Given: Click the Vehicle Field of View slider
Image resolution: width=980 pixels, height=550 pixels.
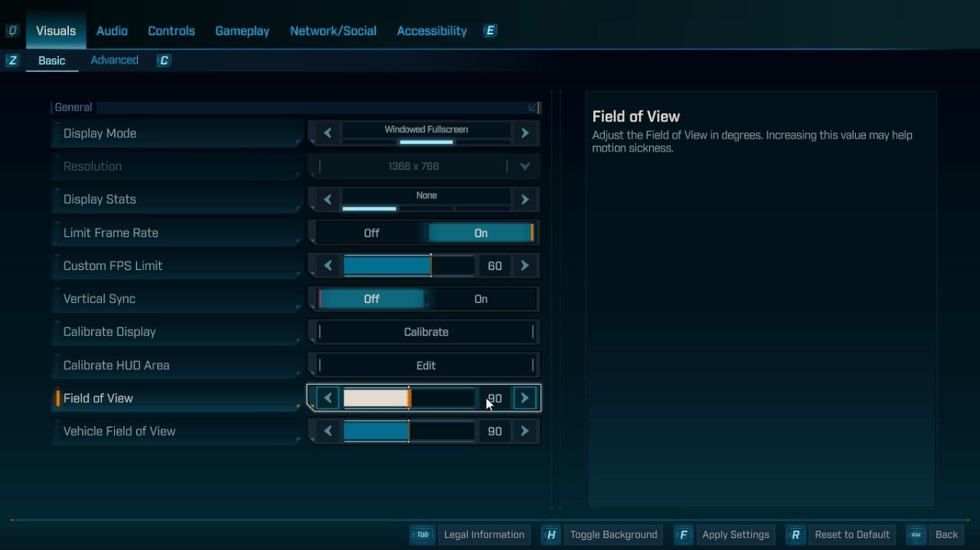Looking at the screenshot, I should pyautogui.click(x=410, y=431).
